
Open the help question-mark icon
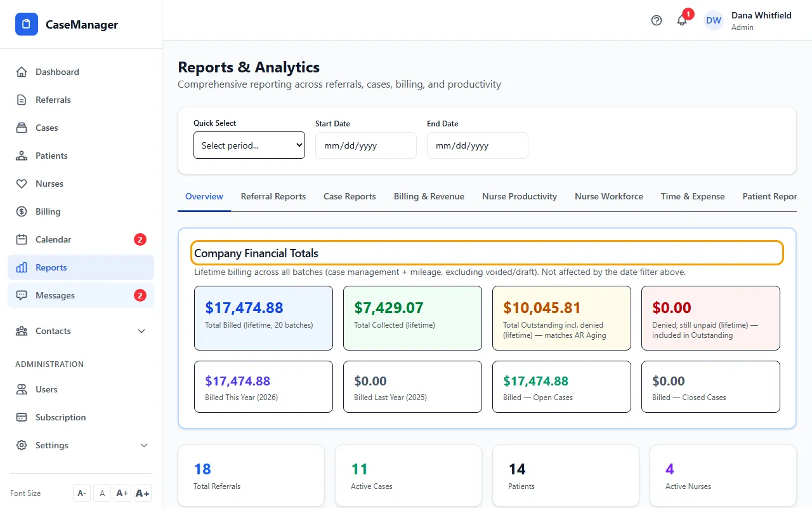point(657,20)
